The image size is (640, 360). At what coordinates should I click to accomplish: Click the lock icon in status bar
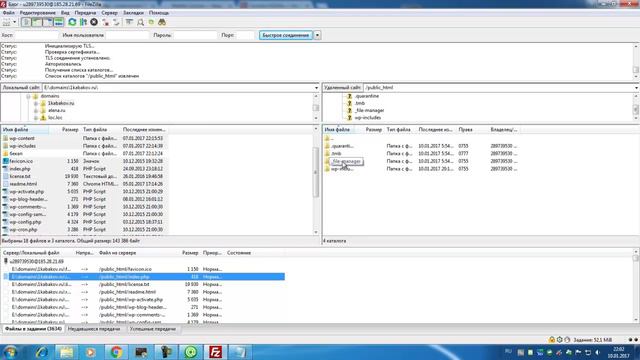[552, 340]
